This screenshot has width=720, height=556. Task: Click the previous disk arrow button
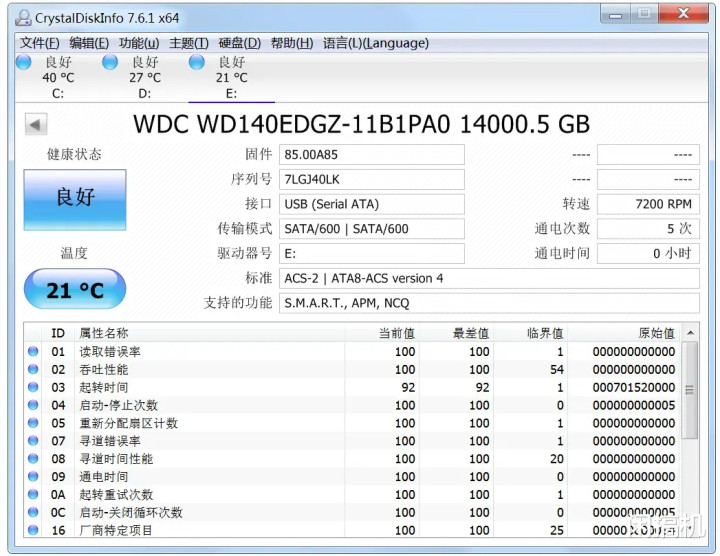pos(36,124)
